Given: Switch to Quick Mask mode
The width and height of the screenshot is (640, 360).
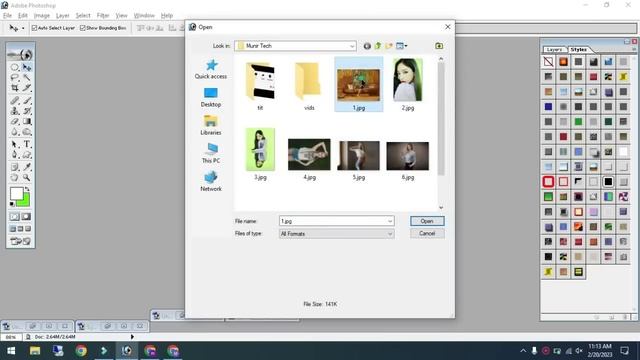Looking at the screenshot, I should coord(26,217).
